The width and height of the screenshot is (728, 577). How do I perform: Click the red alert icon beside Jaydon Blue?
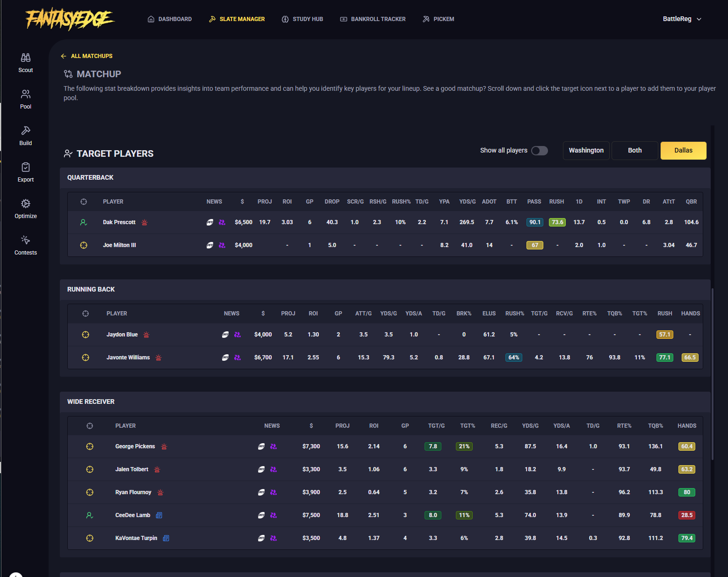146,335
